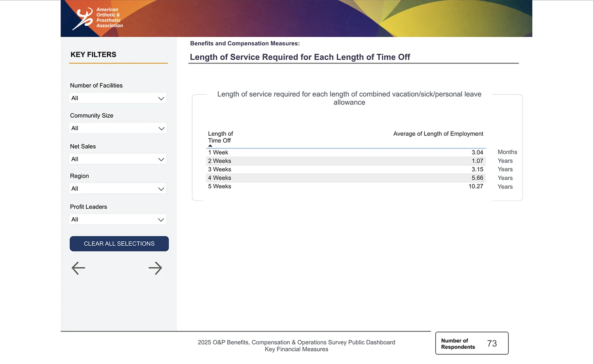593x364 pixels.
Task: Click the value 1.07 in the table
Action: coord(477,161)
